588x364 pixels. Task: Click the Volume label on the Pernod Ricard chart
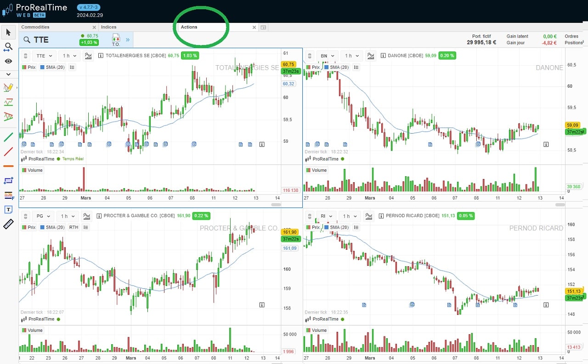(x=316, y=330)
